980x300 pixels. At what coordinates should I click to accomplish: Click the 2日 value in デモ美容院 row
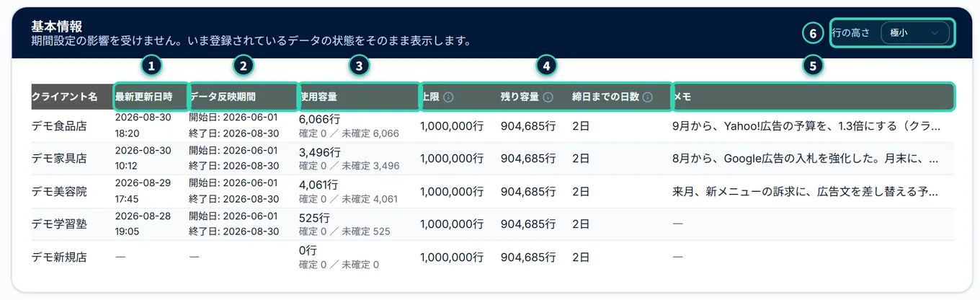pos(581,192)
